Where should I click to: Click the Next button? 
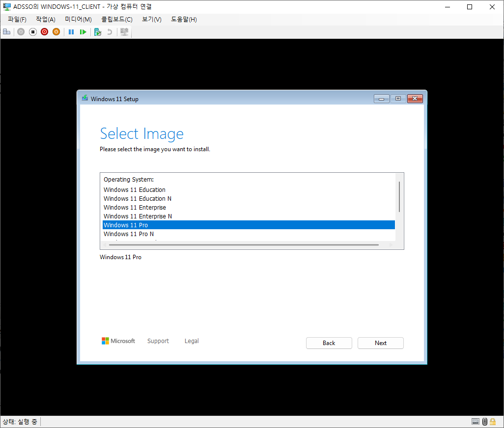(x=381, y=343)
